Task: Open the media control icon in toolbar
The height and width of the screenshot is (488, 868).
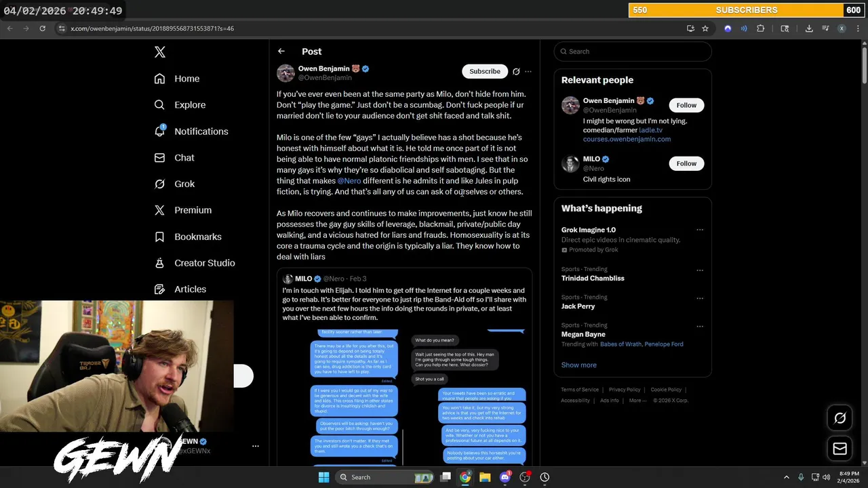Action: (825, 28)
